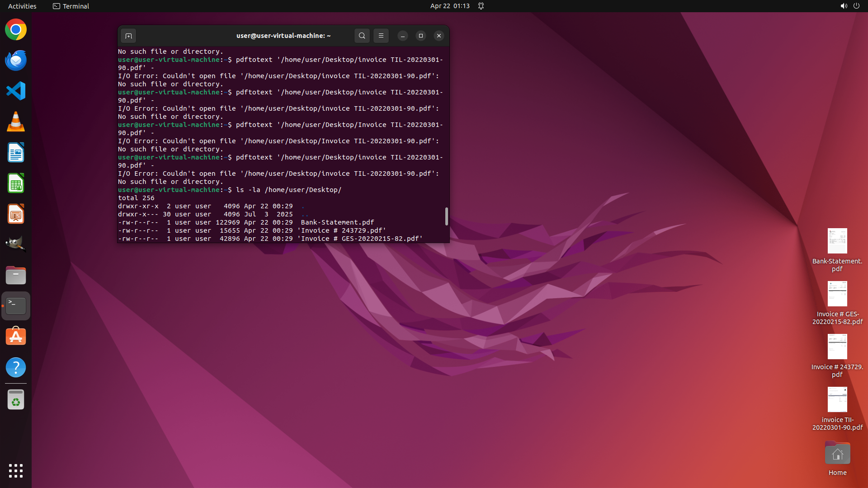Click Activities in the top bar

[x=22, y=6]
